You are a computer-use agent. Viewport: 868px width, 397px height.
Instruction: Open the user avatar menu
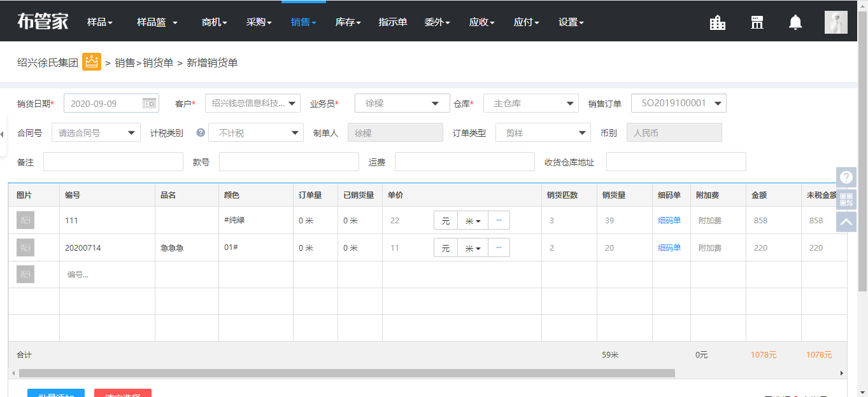click(836, 22)
